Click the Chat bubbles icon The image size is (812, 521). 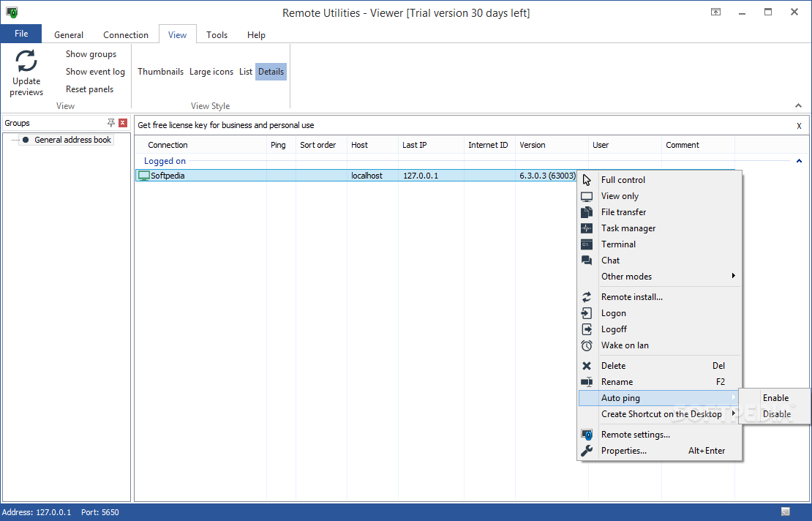[x=586, y=260]
